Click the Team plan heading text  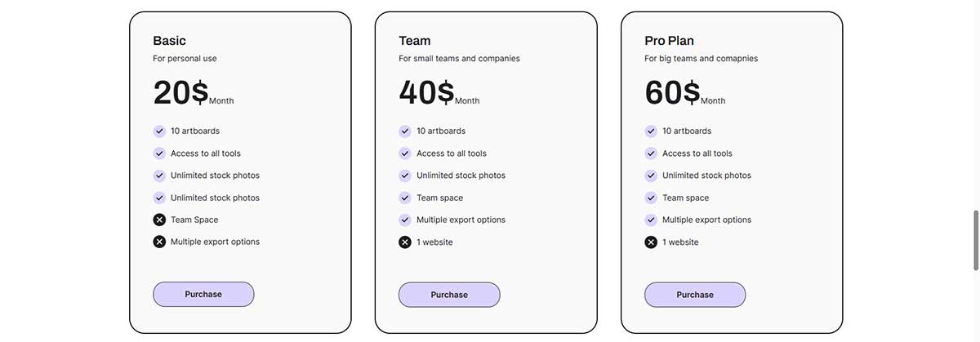pos(415,40)
